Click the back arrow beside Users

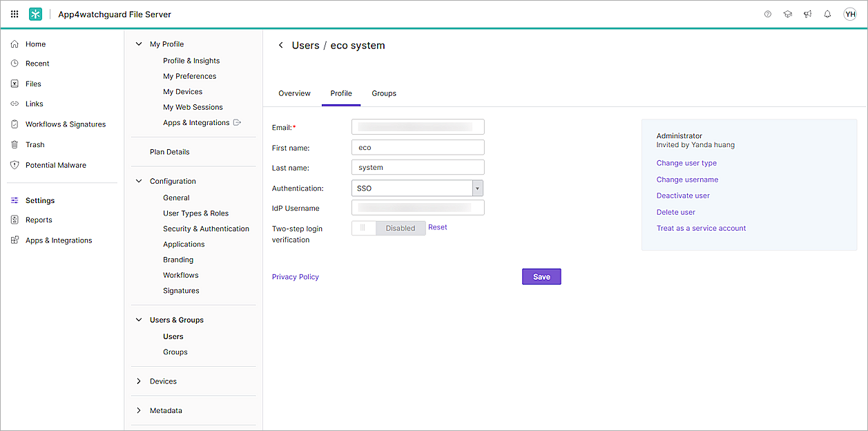280,46
